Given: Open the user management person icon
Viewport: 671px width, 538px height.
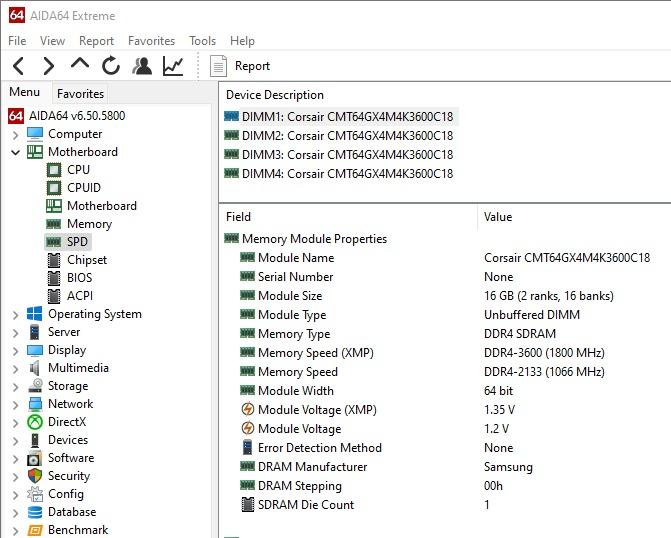Looking at the screenshot, I should 142,66.
